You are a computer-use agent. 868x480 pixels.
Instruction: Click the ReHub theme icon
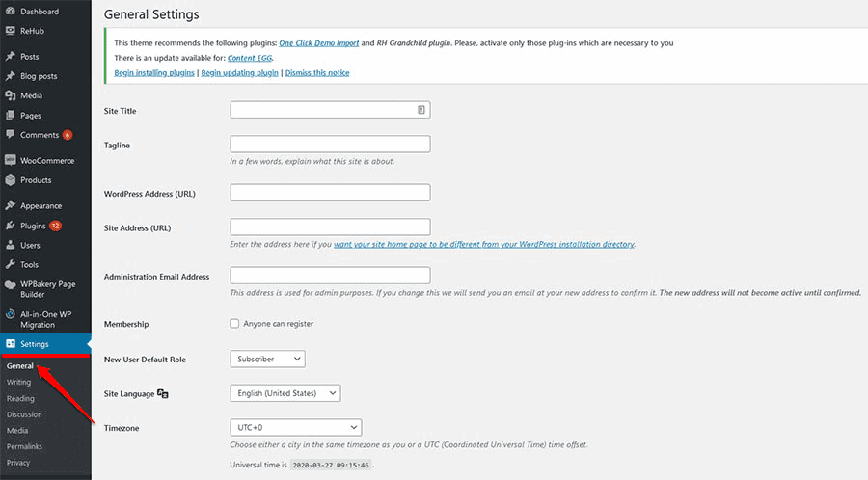coord(11,31)
